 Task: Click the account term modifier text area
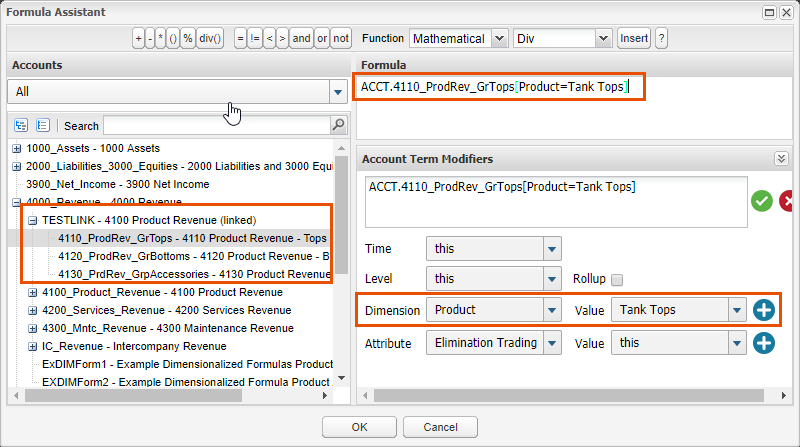click(556, 202)
